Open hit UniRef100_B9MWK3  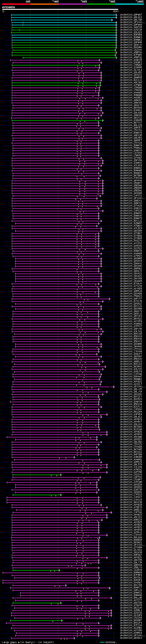131,37
